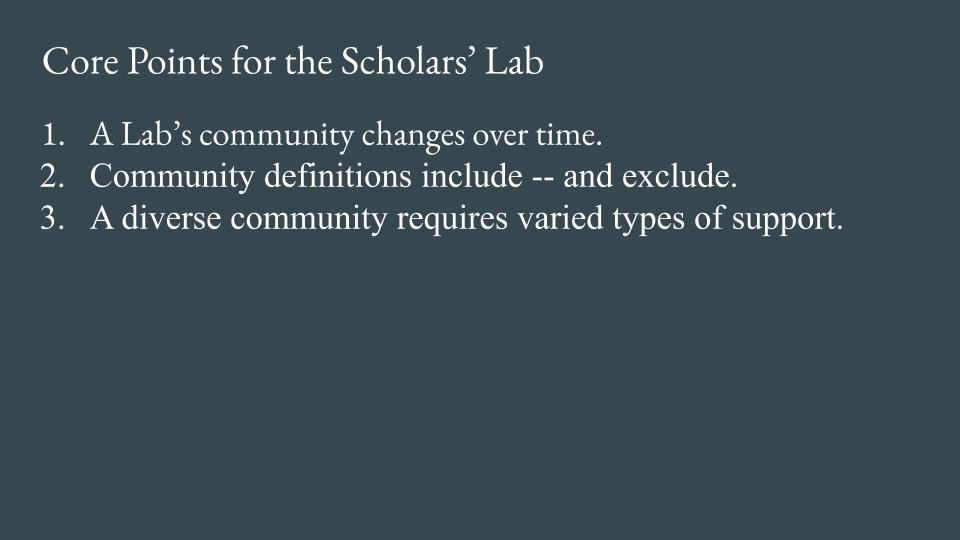Place cursor on 'Core' in the title
The width and height of the screenshot is (960, 540).
(77, 62)
